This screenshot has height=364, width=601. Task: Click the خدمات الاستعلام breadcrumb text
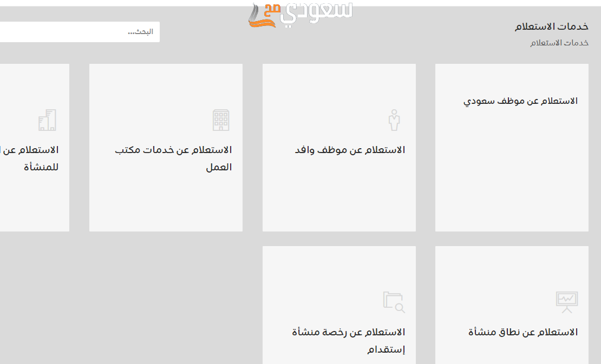coord(559,43)
